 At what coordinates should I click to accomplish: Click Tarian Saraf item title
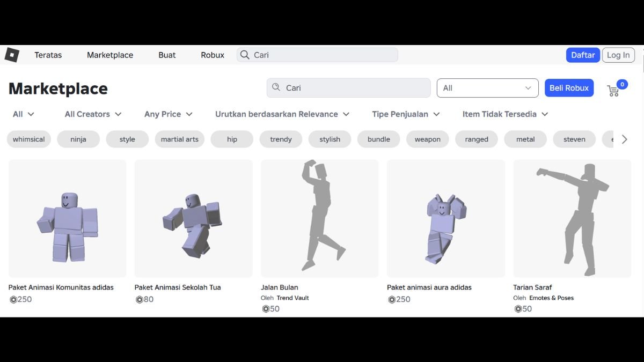coord(532,287)
